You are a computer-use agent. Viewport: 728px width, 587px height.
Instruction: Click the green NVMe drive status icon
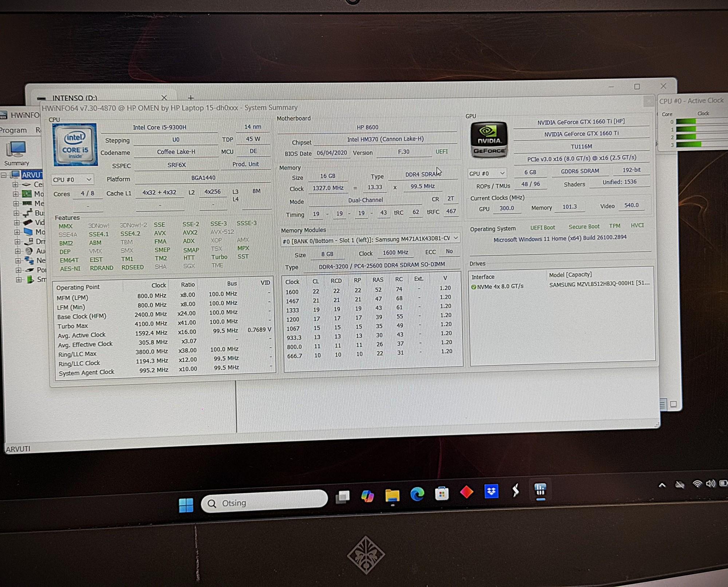coord(473,287)
